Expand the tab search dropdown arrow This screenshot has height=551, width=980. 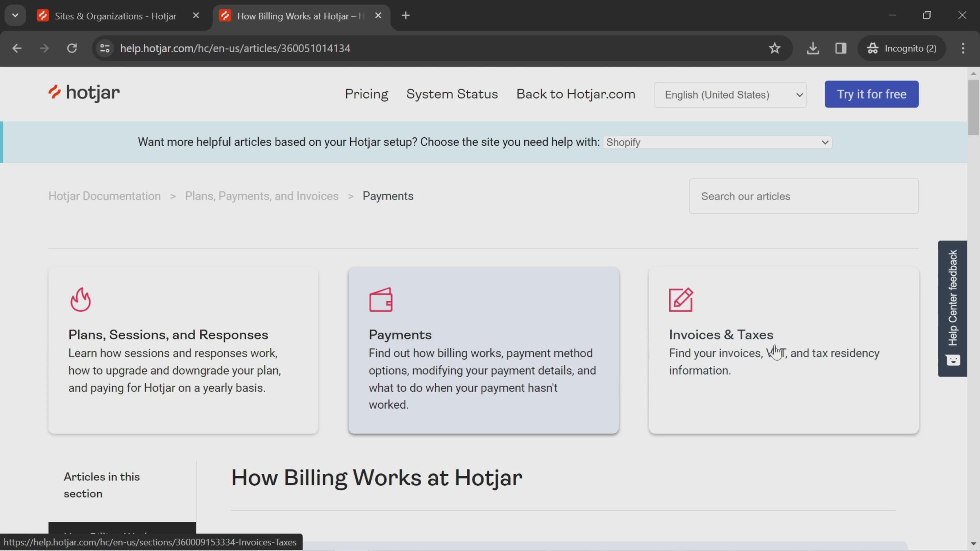click(x=15, y=16)
